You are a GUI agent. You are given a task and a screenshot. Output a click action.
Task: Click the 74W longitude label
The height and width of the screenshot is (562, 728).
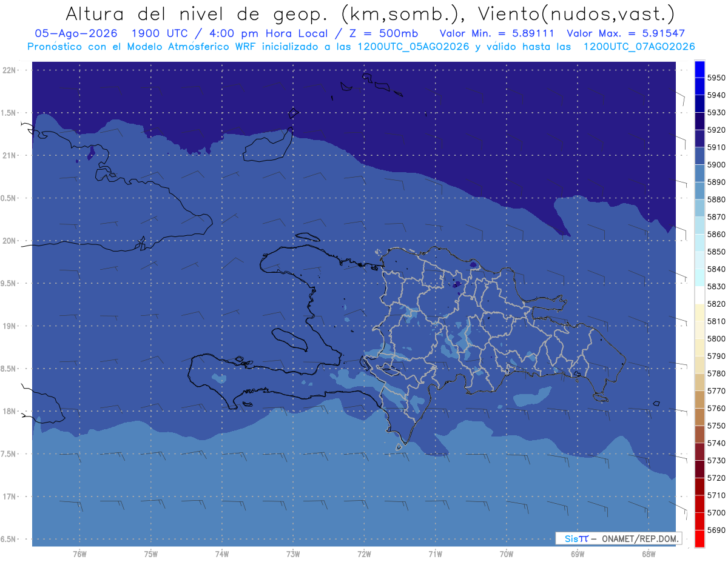click(x=222, y=554)
